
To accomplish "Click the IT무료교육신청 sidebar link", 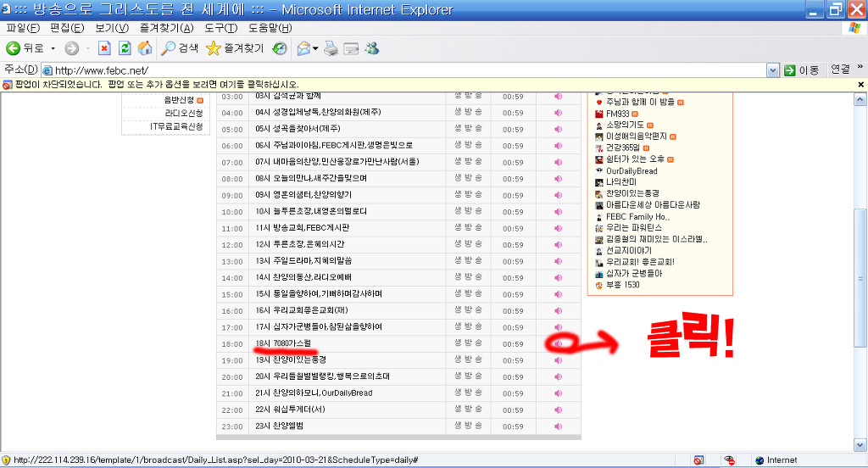I will pos(176,126).
